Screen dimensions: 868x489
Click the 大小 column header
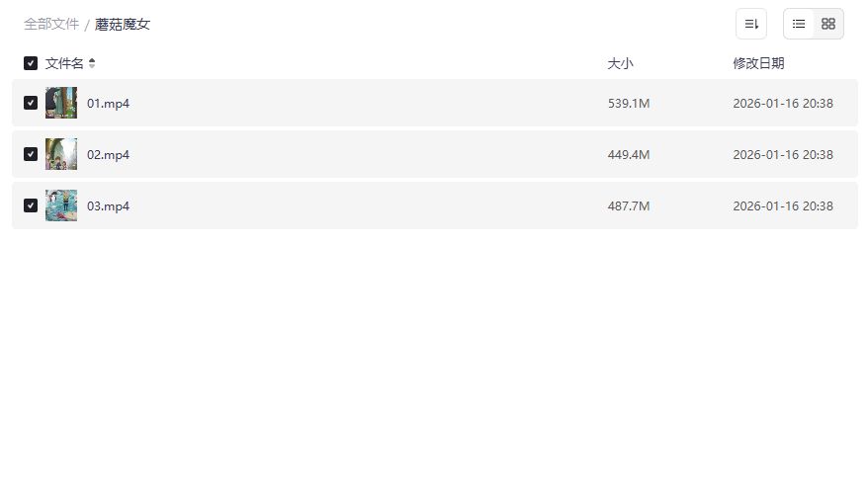[620, 63]
